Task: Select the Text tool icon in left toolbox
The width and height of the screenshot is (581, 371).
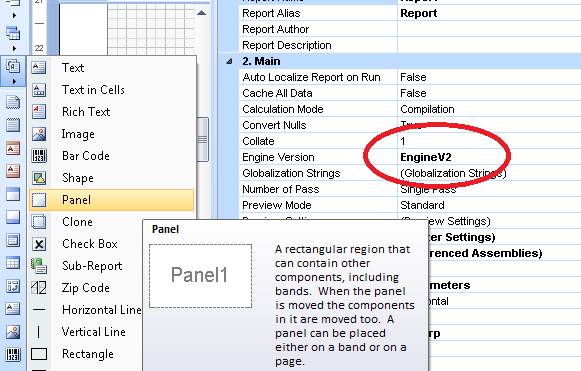Action: [13, 308]
